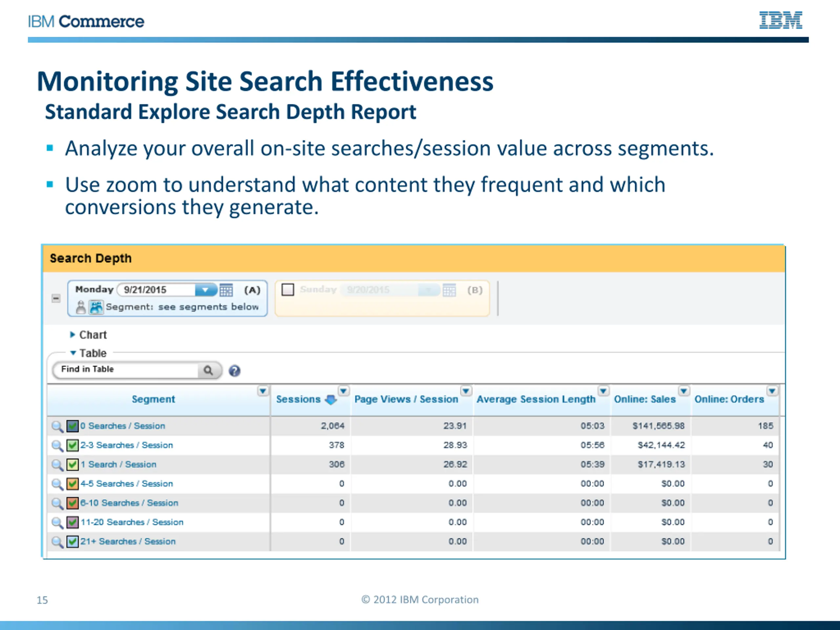Click the multi-user segment icon

(96, 307)
